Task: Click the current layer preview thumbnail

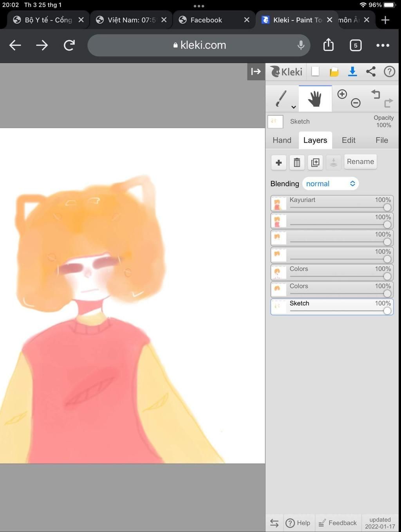Action: pyautogui.click(x=275, y=122)
